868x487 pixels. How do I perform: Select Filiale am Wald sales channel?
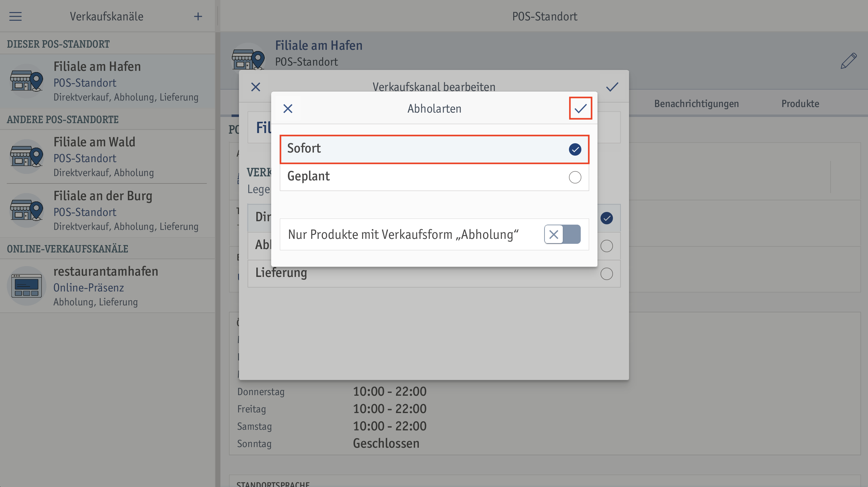click(107, 157)
